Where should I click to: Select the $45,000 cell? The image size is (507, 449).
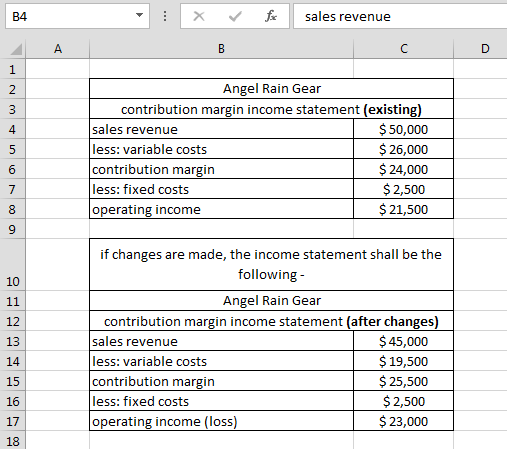[403, 341]
